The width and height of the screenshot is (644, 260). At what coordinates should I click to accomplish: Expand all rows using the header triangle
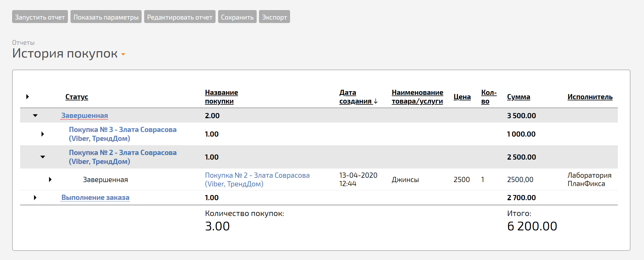coord(28,97)
